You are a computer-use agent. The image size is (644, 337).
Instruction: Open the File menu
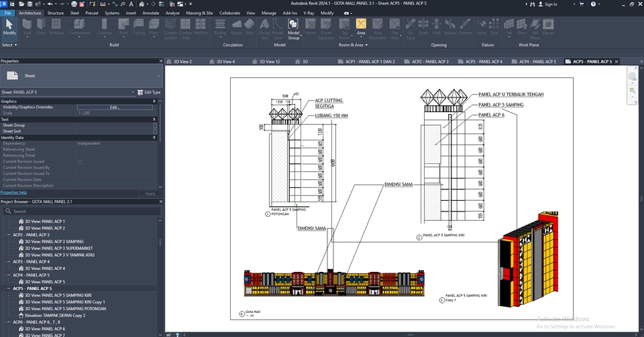(7, 13)
